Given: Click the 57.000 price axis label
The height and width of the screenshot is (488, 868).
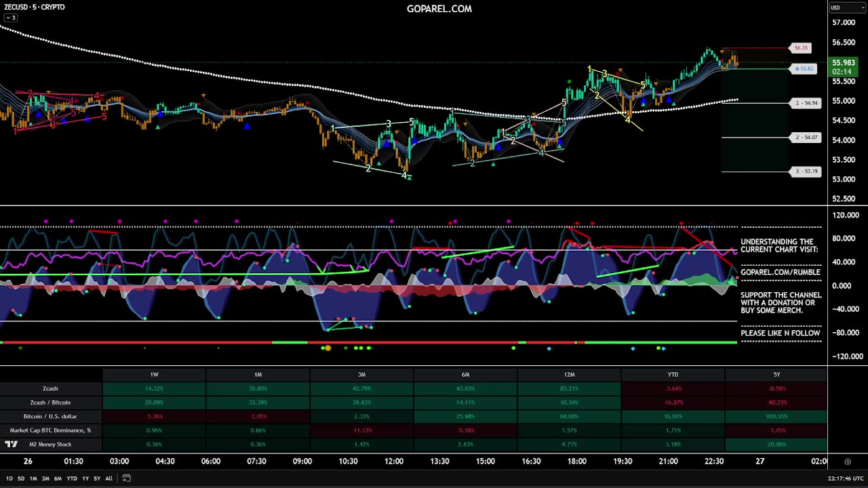Looking at the screenshot, I should [x=843, y=23].
